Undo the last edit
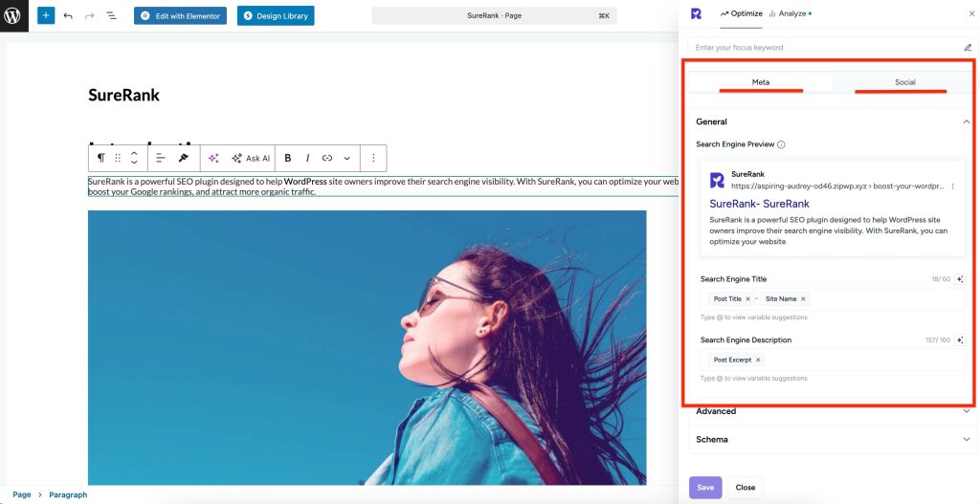This screenshot has height=504, width=980. 68,16
